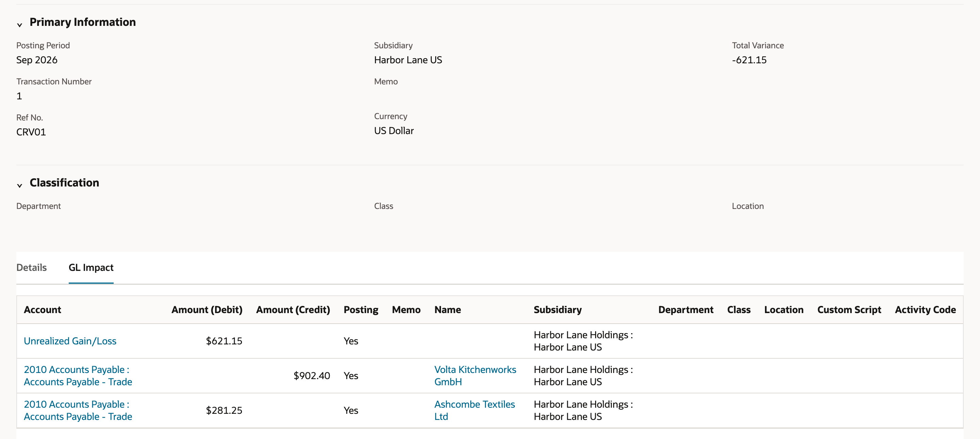Click Posting Yes in Ashcombe Textiles row
Image resolution: width=980 pixels, height=439 pixels.
351,410
